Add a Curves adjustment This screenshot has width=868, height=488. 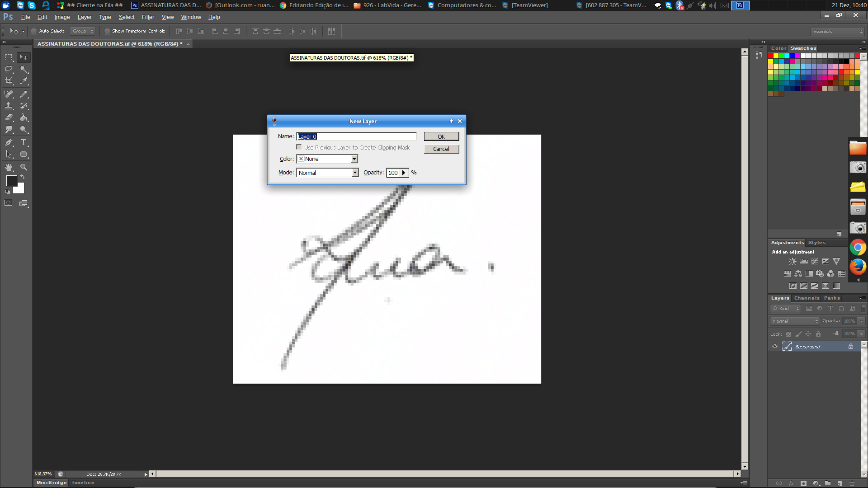point(815,262)
